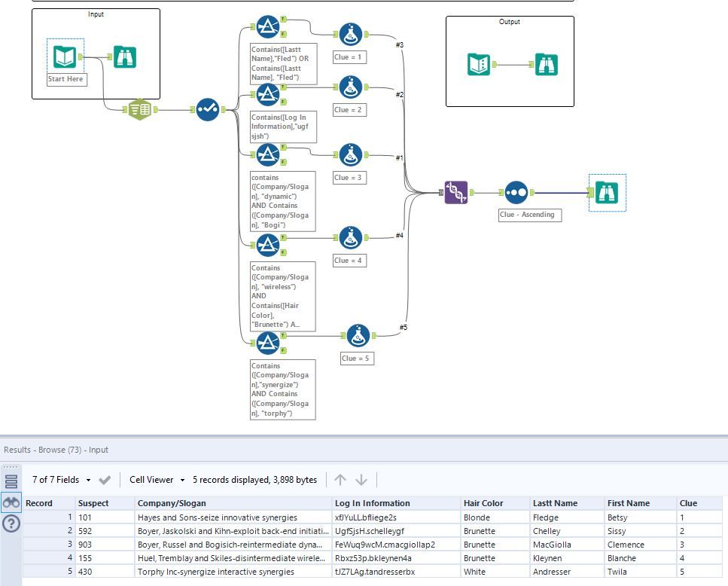Image resolution: width=728 pixels, height=586 pixels.
Task: Click the Hair Color column header
Action: click(495, 503)
